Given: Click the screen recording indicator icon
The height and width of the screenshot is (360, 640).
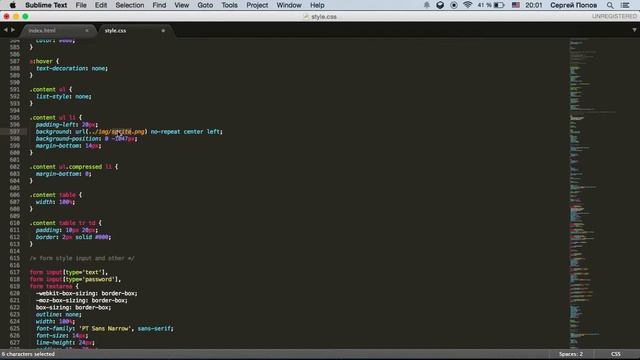Looking at the screenshot, I should 454,5.
